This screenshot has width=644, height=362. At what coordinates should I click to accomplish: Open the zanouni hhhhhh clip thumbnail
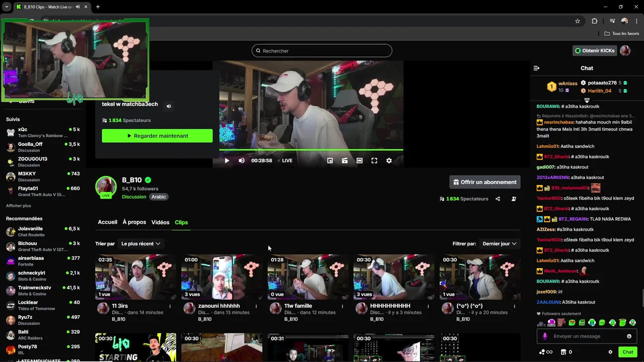222,277
